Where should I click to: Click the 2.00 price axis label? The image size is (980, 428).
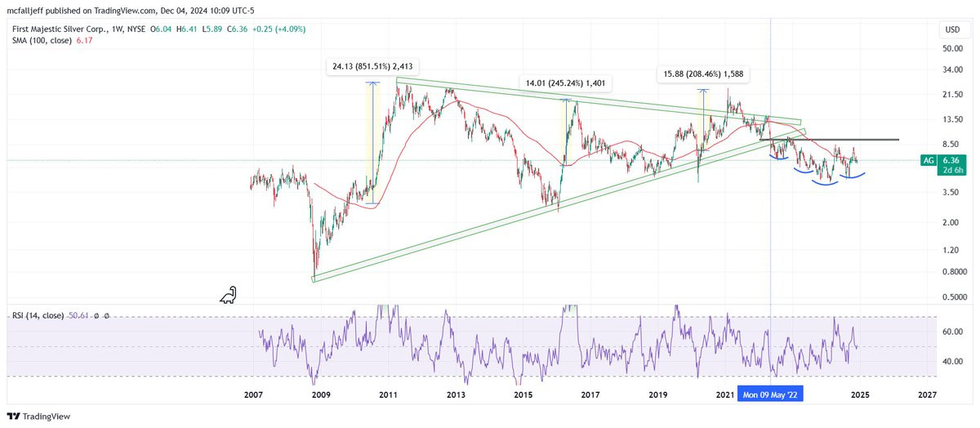(951, 222)
